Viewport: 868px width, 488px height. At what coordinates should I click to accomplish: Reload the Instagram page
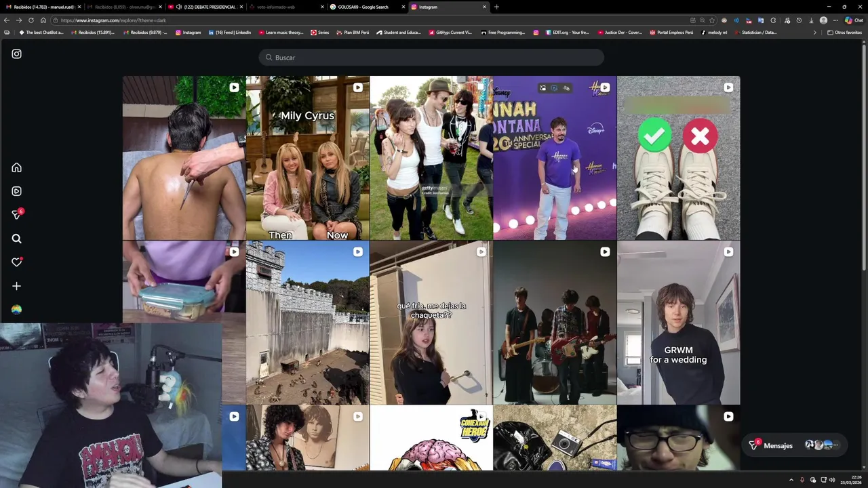coord(31,20)
